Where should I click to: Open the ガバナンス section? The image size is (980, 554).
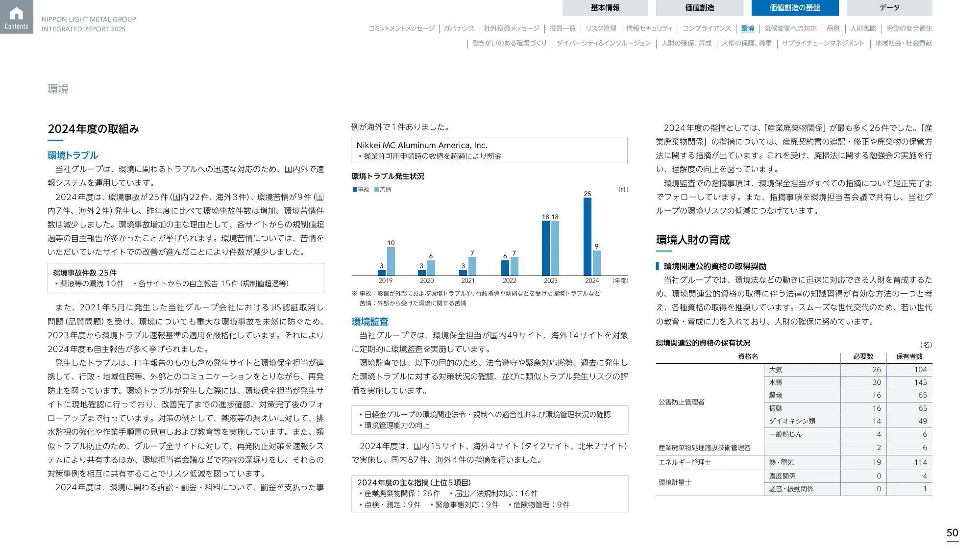click(460, 28)
